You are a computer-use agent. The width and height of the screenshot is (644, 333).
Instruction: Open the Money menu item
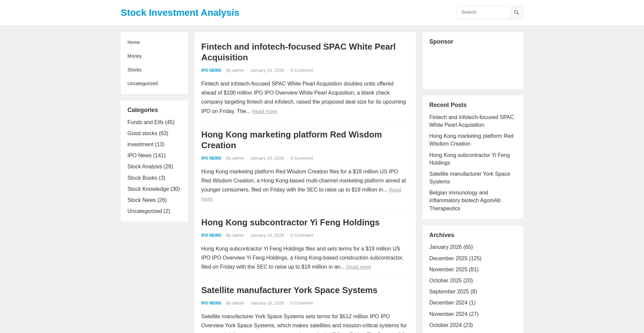click(x=134, y=56)
